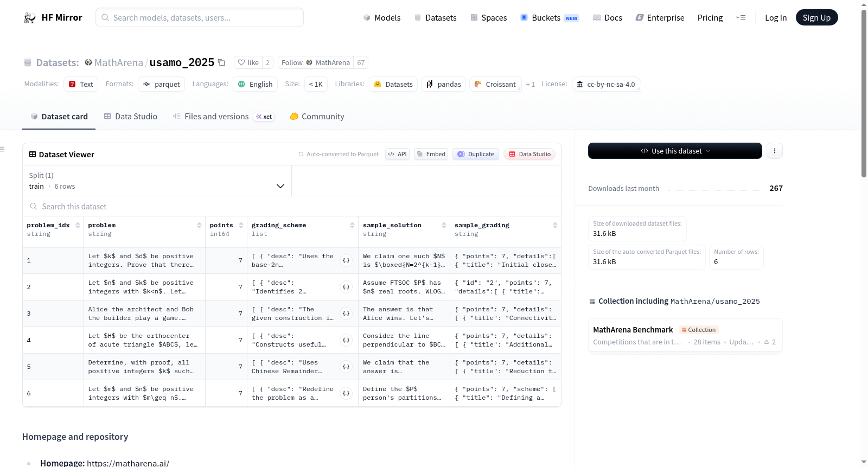Open the MathArena owner link
This screenshot has height=467, width=868.
(x=119, y=63)
